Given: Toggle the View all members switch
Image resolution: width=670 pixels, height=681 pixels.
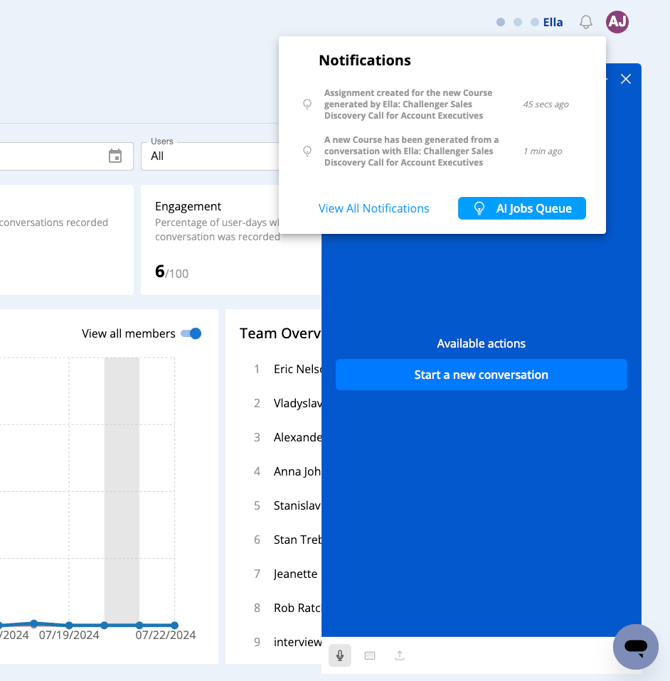Looking at the screenshot, I should pos(191,334).
